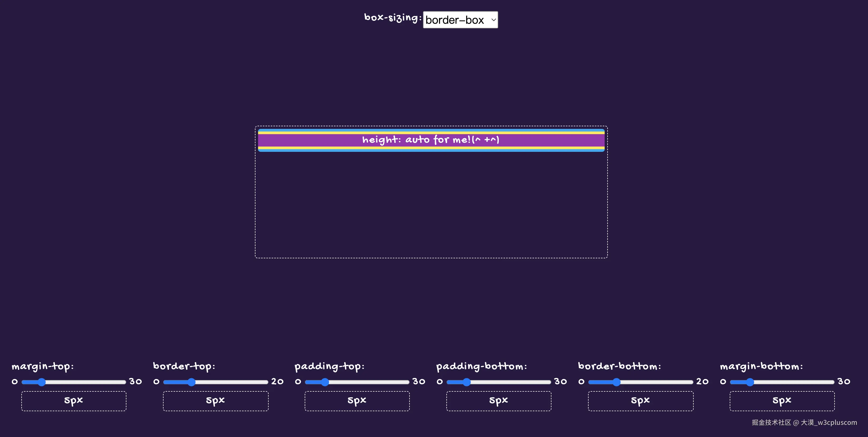Image resolution: width=868 pixels, height=437 pixels.
Task: Click the padding-bottom slider thumb
Action: (466, 382)
